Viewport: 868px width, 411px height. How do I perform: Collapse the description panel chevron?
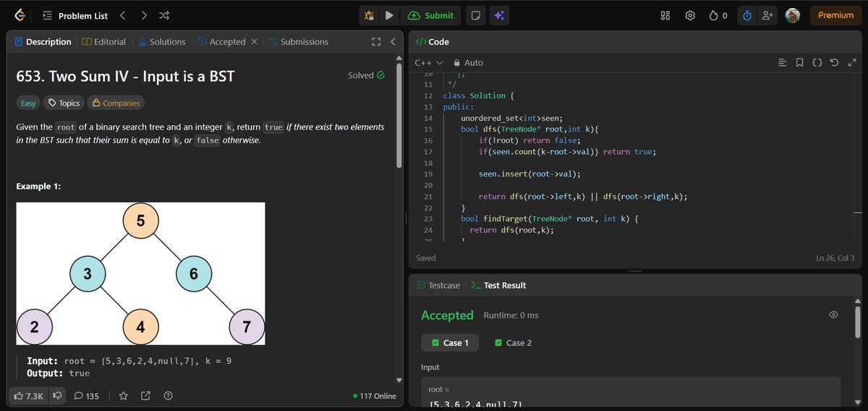[x=392, y=42]
